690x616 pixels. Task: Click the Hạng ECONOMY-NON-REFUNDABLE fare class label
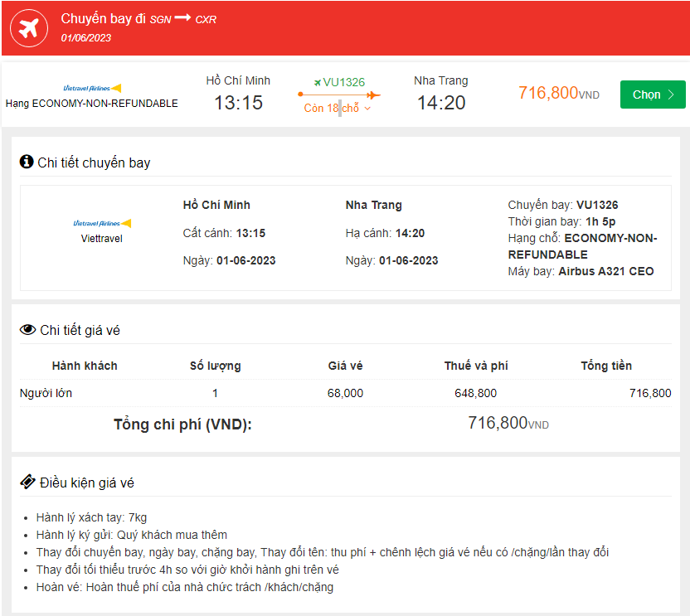point(92,104)
